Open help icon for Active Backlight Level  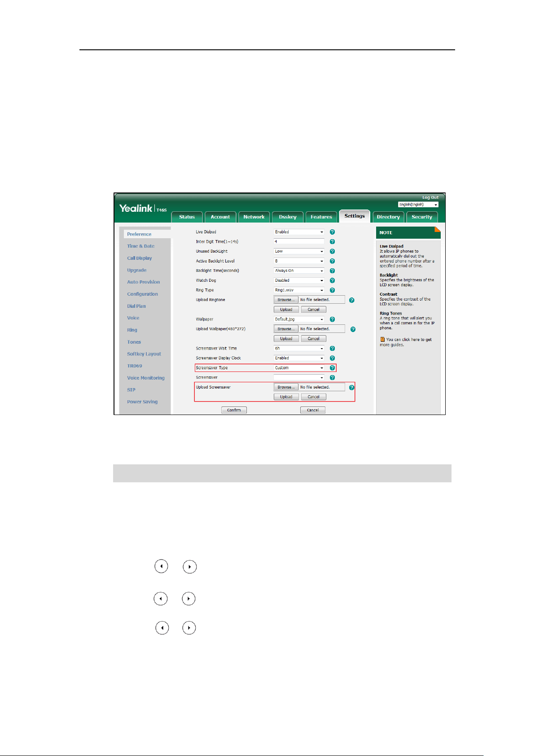[332, 261]
